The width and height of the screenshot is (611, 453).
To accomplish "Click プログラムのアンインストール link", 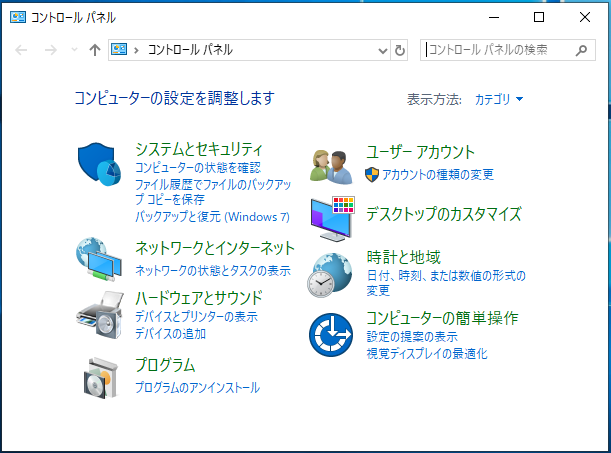I will pyautogui.click(x=198, y=388).
